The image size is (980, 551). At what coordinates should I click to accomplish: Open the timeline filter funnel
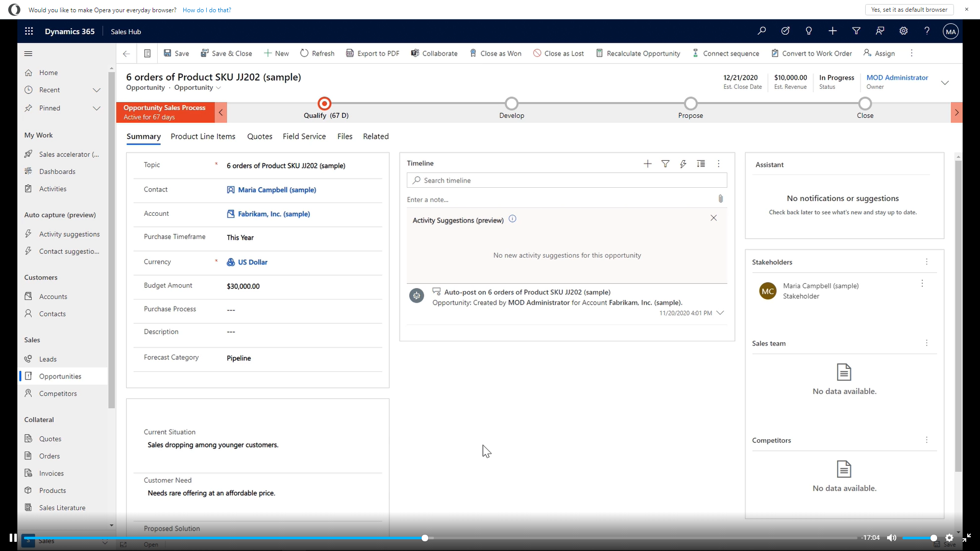click(666, 164)
